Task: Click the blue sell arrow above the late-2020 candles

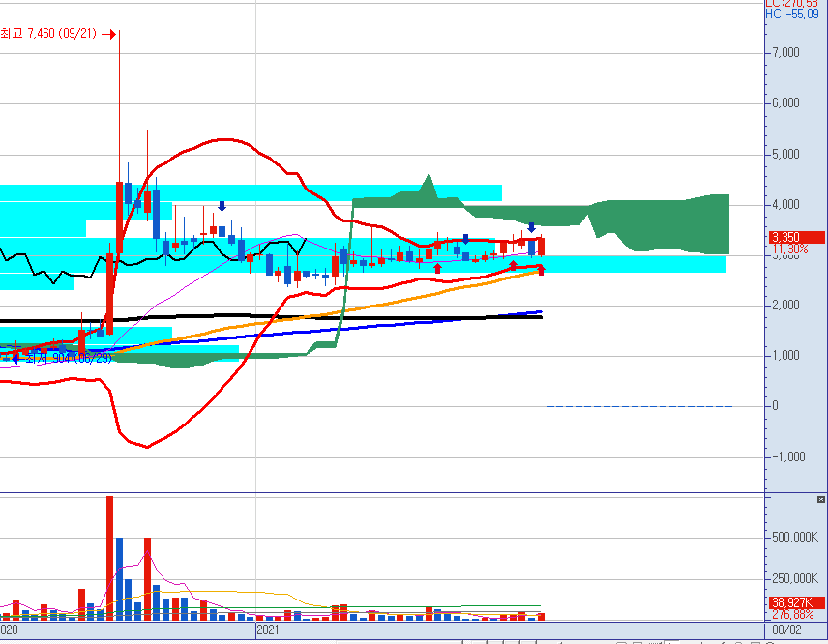Action: point(222,206)
